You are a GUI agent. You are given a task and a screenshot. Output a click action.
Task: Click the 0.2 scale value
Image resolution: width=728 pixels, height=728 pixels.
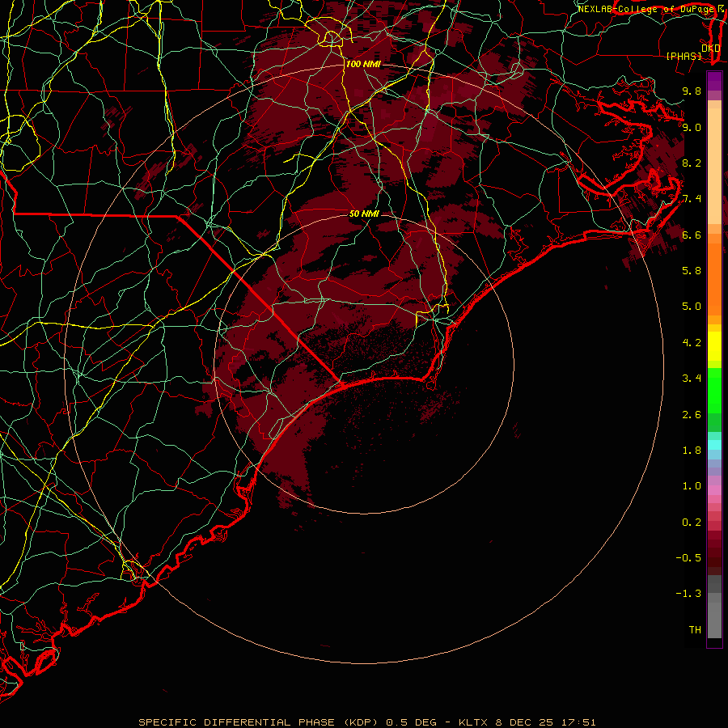(x=692, y=523)
